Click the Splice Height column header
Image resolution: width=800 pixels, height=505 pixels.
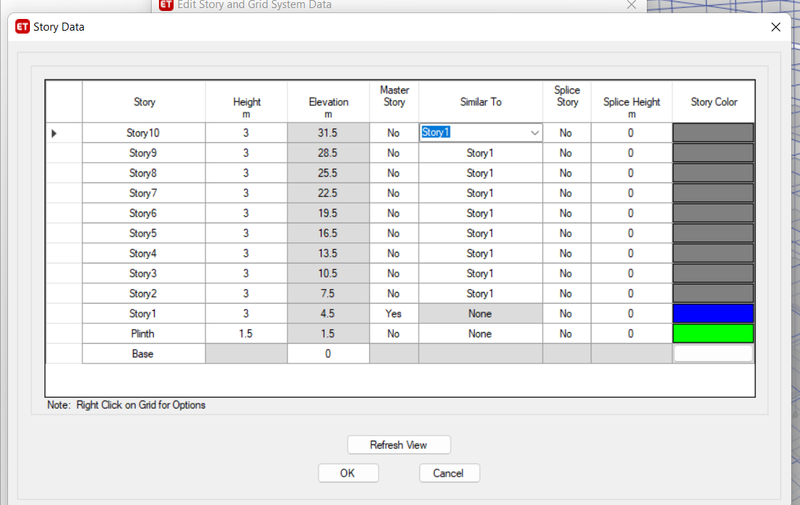(x=632, y=102)
